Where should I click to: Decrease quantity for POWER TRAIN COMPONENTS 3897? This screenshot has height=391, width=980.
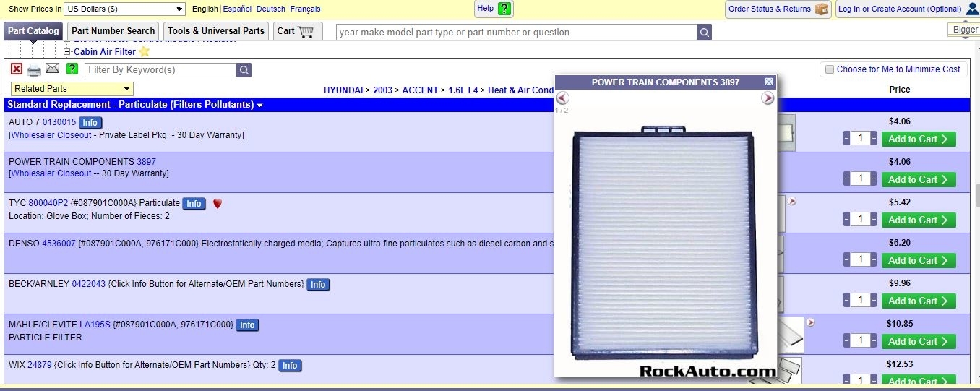846,179
